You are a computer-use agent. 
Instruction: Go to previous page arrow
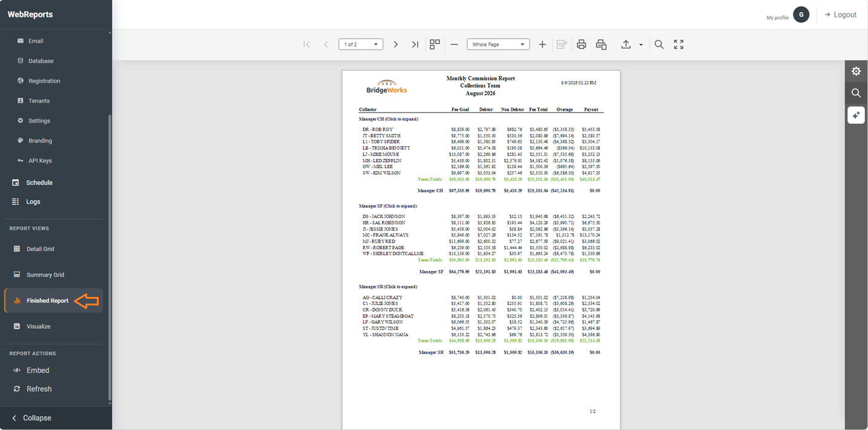326,45
